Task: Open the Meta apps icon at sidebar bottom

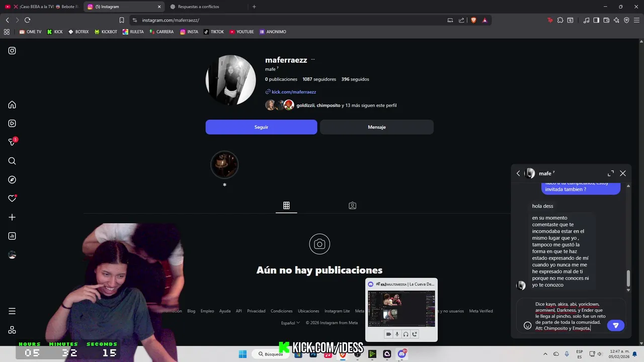Action: point(12,330)
